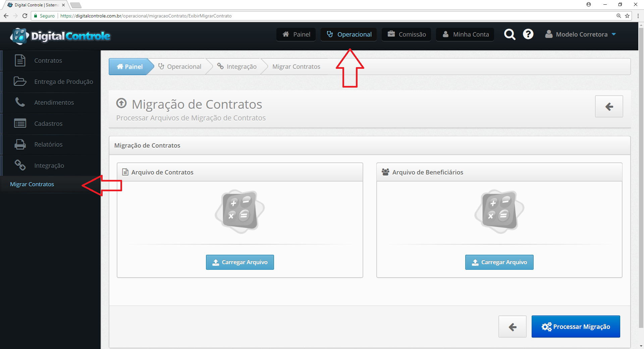Click the Atendimentos phone icon
The height and width of the screenshot is (349, 644).
coord(20,102)
